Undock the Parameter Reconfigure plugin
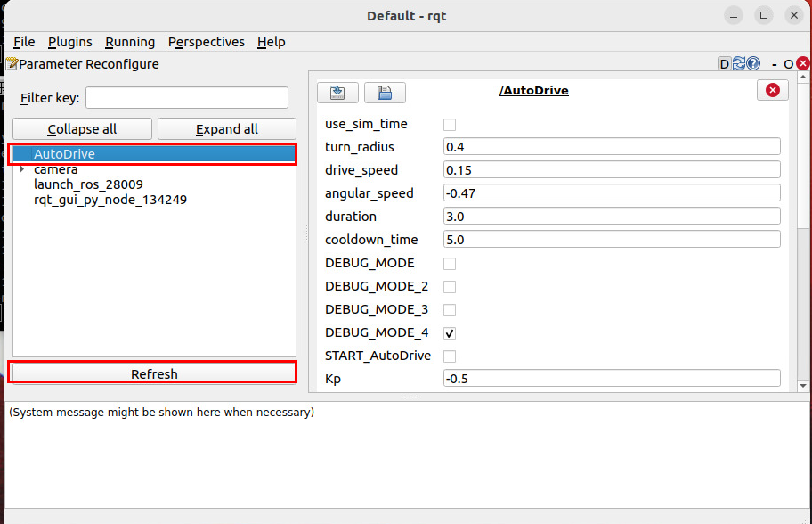812x524 pixels. tap(788, 64)
